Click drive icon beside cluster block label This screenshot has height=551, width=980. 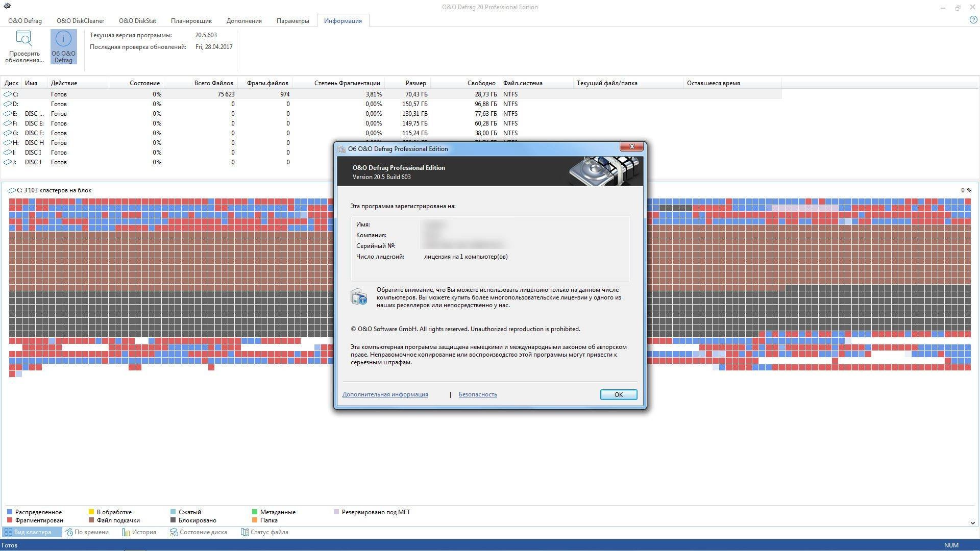[x=12, y=190]
